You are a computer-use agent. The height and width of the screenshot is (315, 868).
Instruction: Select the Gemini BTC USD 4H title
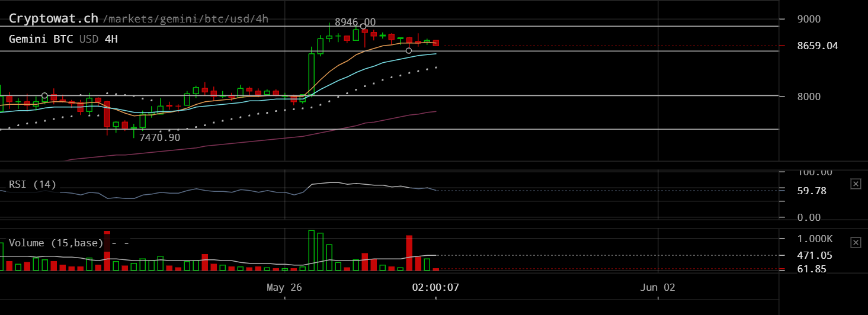(63, 39)
